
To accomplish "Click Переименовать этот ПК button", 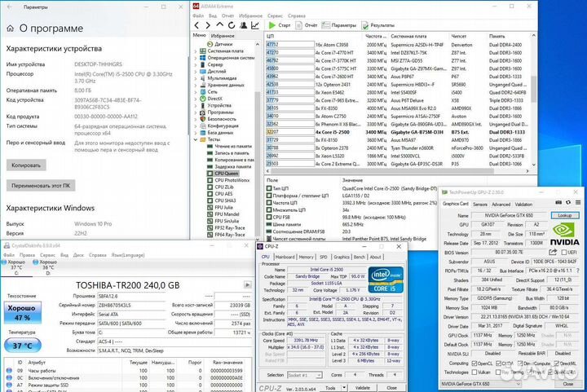I will [x=41, y=186].
